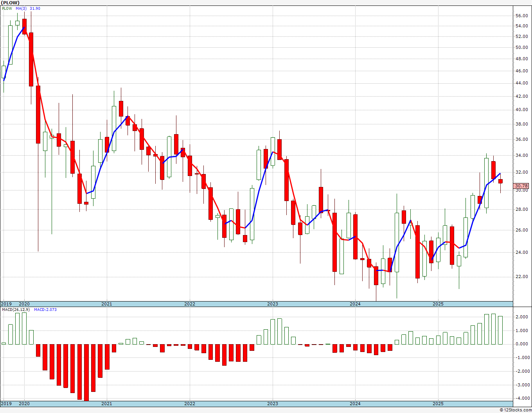Select the 2020 marker on MACD timeline
Viewport: 532px width, 413px height.
(24, 404)
